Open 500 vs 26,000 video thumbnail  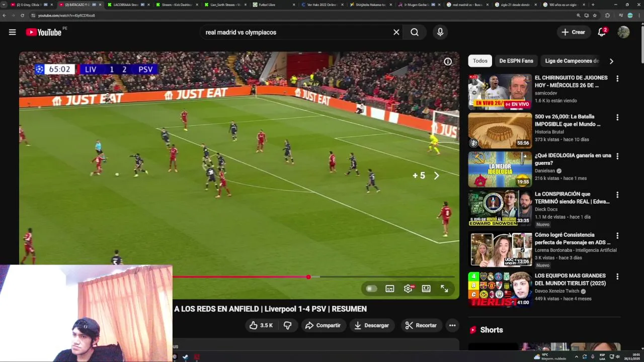pyautogui.click(x=500, y=131)
